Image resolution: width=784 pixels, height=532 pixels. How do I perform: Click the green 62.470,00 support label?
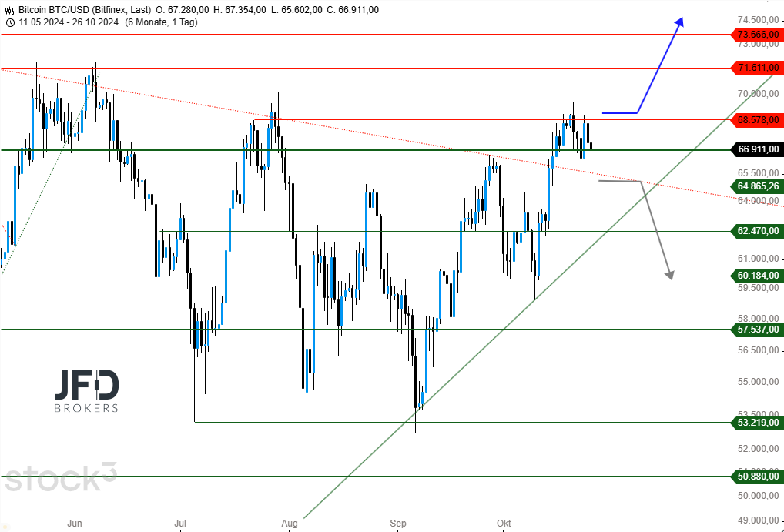tap(757, 230)
